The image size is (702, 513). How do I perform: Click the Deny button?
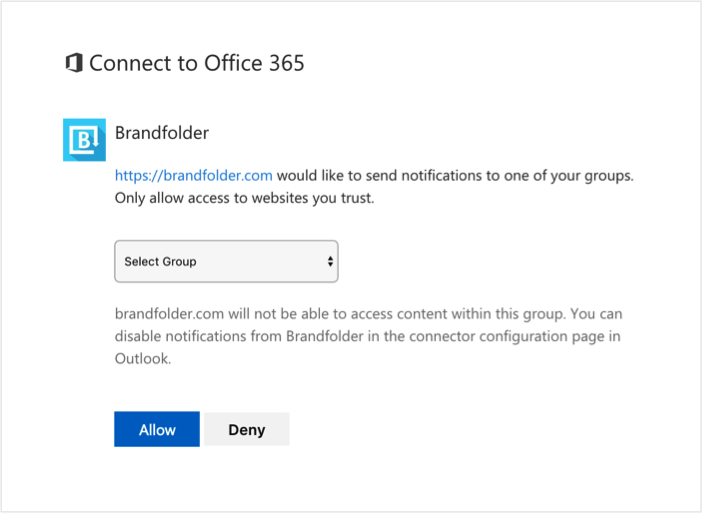click(247, 429)
